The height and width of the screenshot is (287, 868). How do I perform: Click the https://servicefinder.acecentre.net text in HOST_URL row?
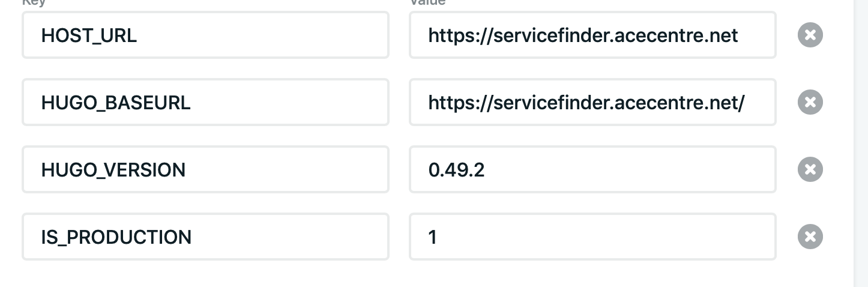click(583, 35)
